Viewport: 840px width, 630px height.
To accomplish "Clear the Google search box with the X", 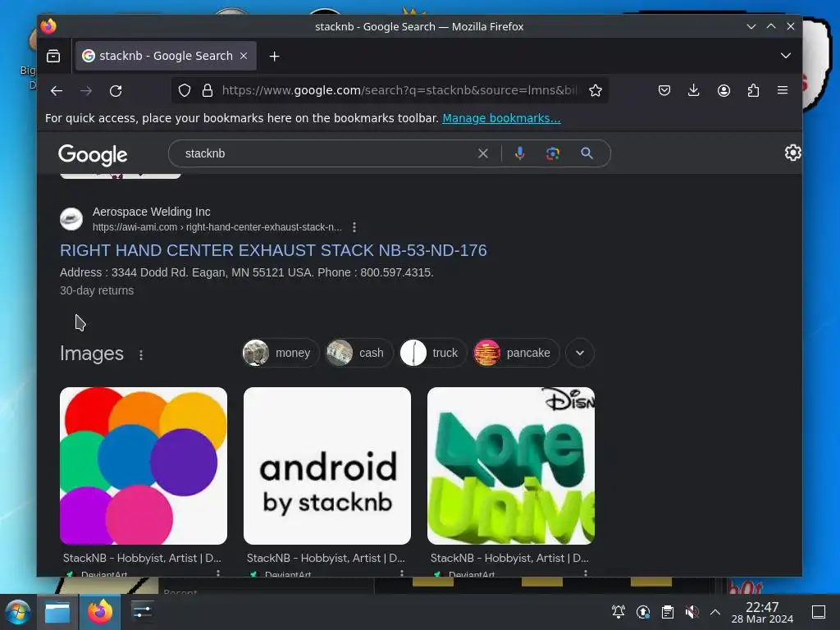I will click(x=482, y=153).
